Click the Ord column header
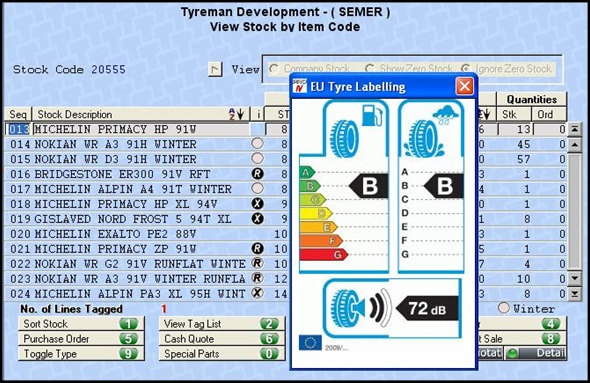 pyautogui.click(x=548, y=114)
